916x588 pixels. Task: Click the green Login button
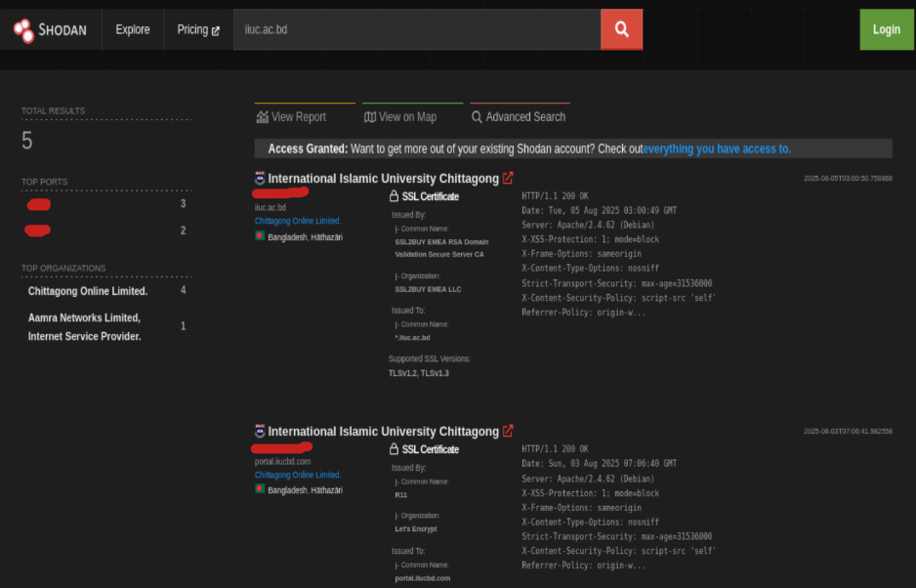click(x=886, y=29)
